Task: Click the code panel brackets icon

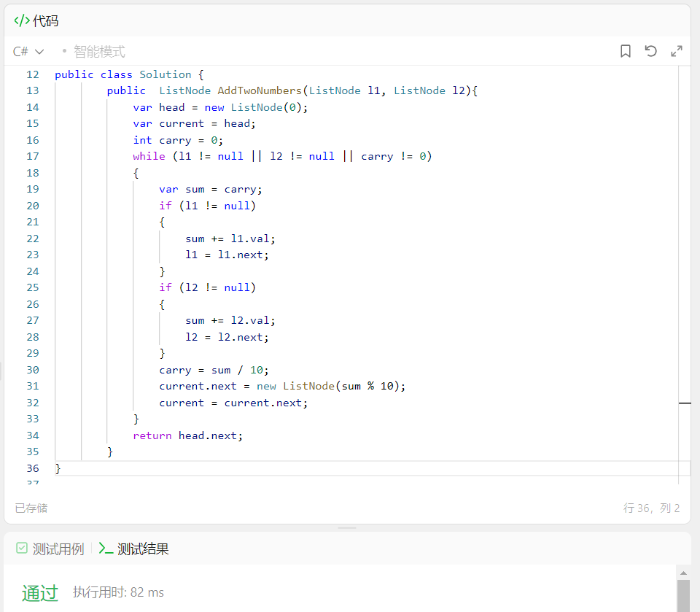Action: click(x=21, y=20)
